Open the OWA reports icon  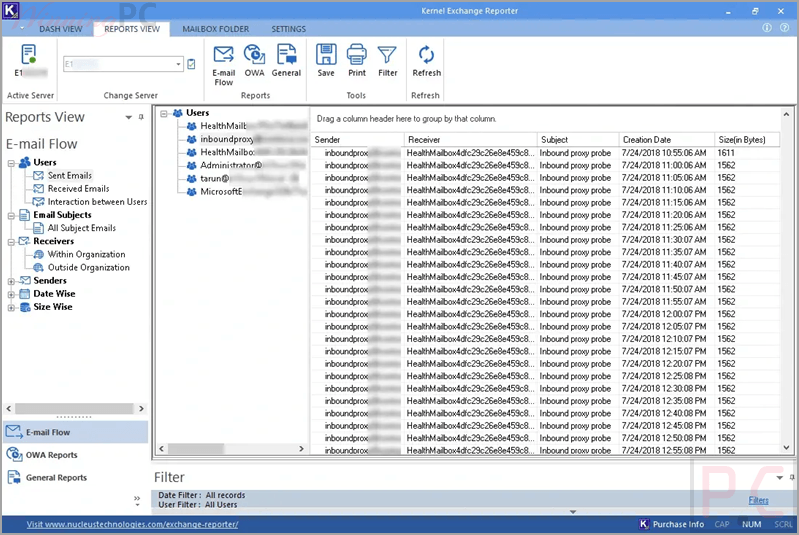[x=254, y=61]
